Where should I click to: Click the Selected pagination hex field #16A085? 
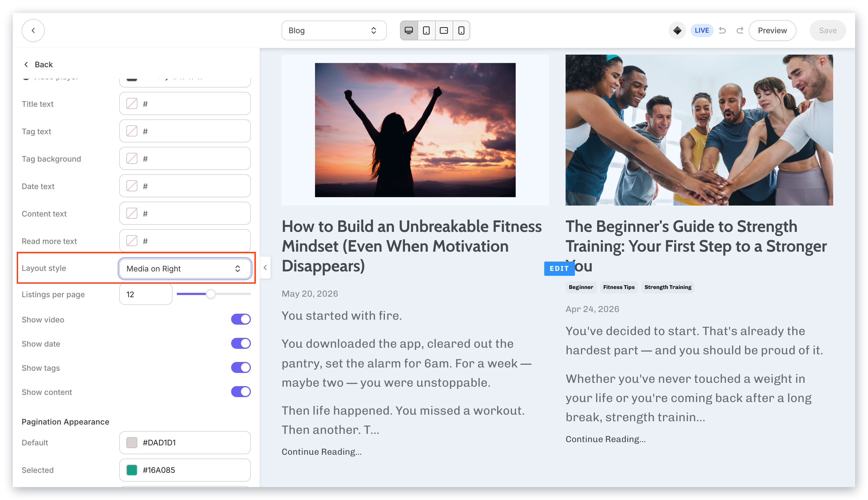[185, 470]
